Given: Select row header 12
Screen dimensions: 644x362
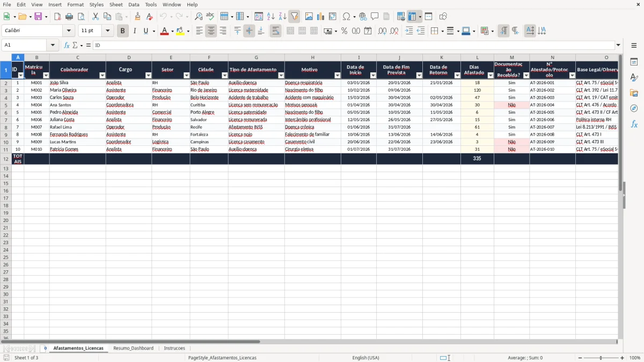Looking at the screenshot, I should point(6,159).
